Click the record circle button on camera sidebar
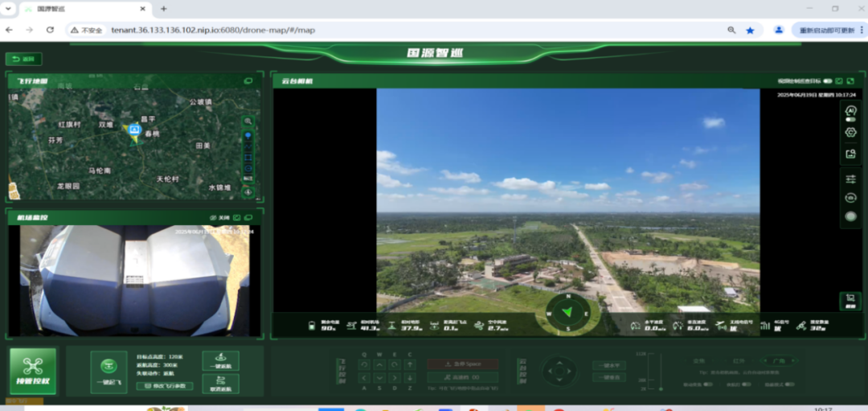868x411 pixels. 850,216
